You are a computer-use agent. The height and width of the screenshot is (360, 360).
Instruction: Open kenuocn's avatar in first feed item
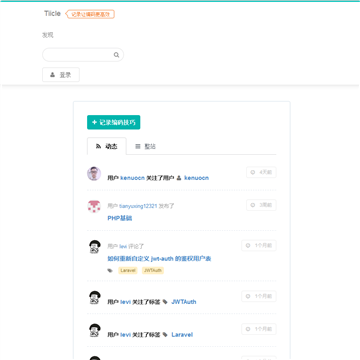coord(94,174)
